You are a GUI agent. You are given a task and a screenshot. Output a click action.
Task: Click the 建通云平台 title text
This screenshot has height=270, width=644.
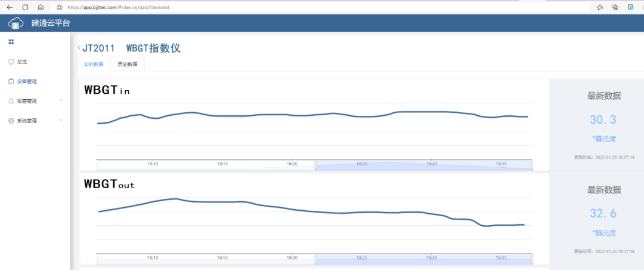[51, 23]
